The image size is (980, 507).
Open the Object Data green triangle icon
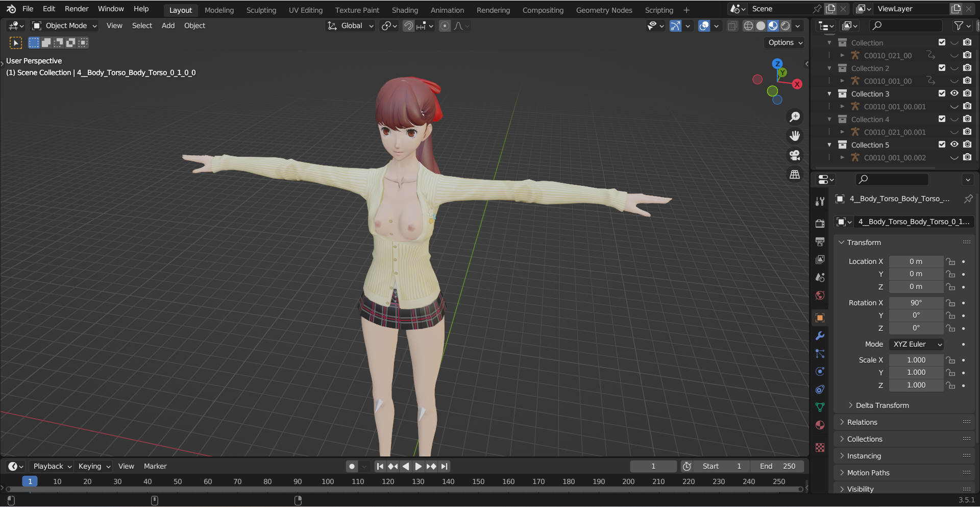[x=820, y=407]
